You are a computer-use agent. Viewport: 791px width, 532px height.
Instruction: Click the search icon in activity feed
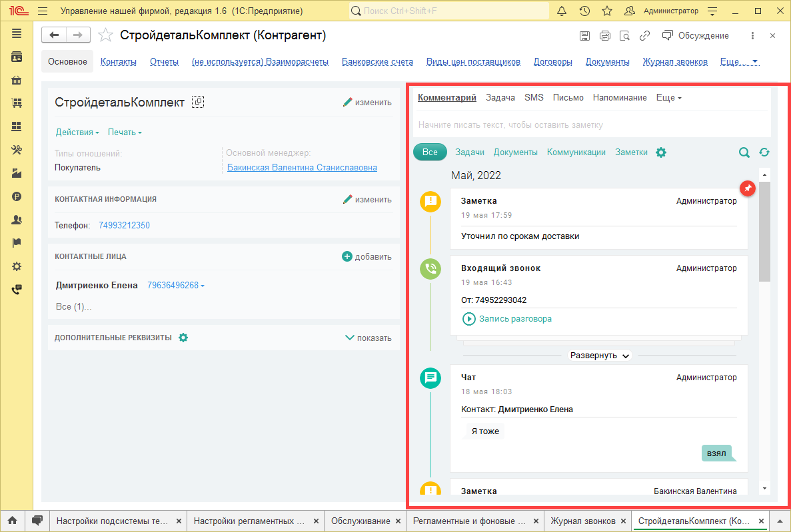pyautogui.click(x=744, y=152)
